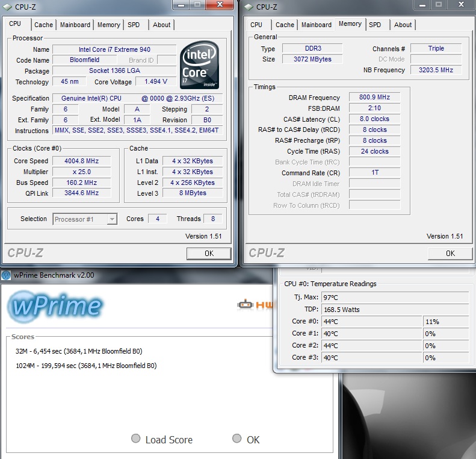The width and height of the screenshot is (476, 459).
Task: Switch to Cache tab in left CPU-Z window
Action: pyautogui.click(x=43, y=25)
